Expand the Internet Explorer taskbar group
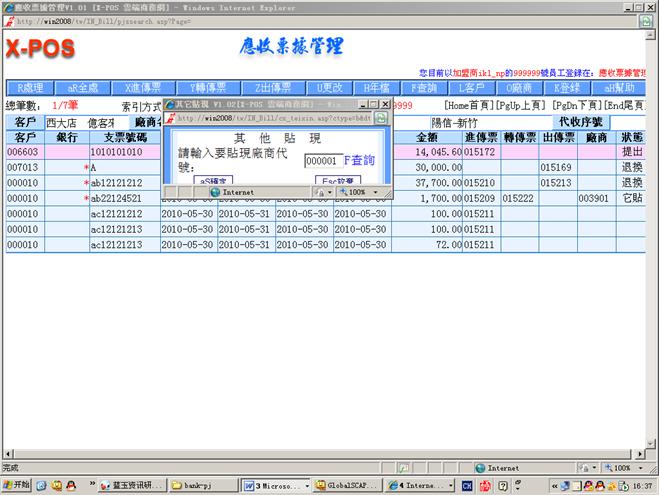659x495 pixels. click(x=422, y=485)
